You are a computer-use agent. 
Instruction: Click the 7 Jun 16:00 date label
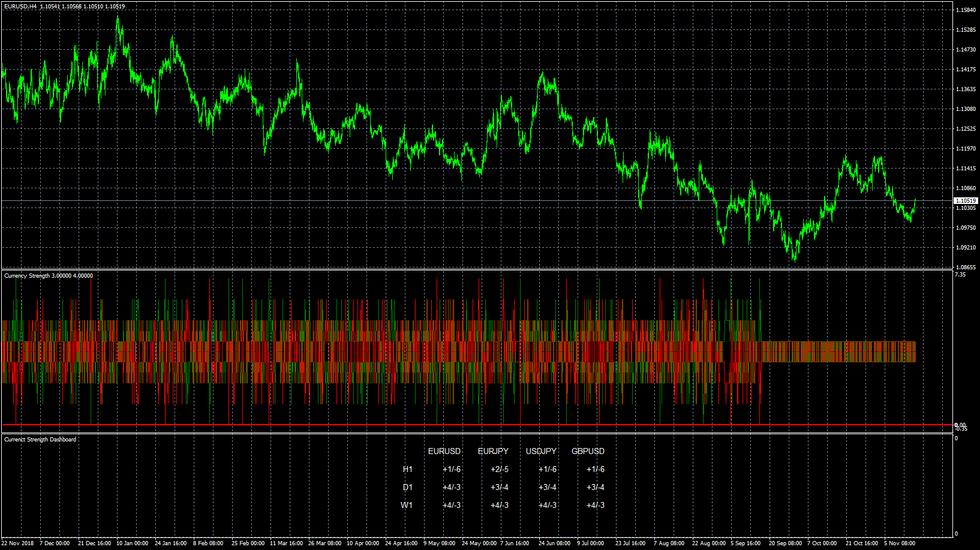[x=515, y=543]
